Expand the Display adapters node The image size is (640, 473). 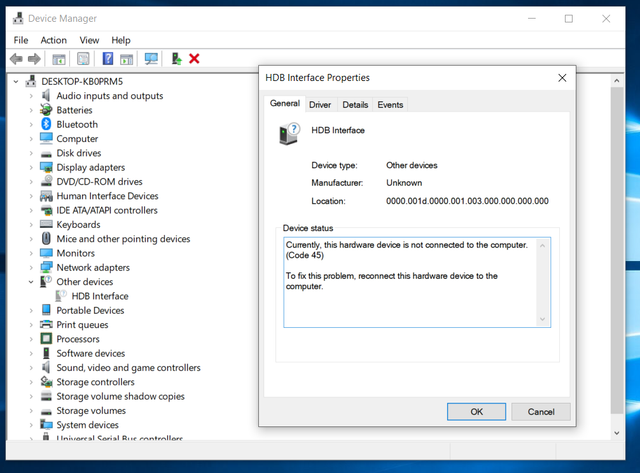[x=31, y=167]
